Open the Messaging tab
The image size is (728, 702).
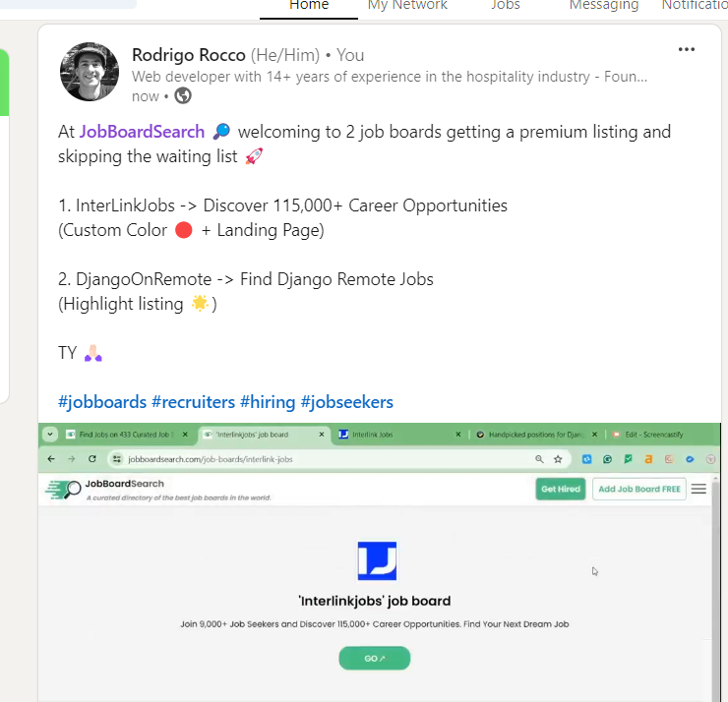[x=604, y=6]
